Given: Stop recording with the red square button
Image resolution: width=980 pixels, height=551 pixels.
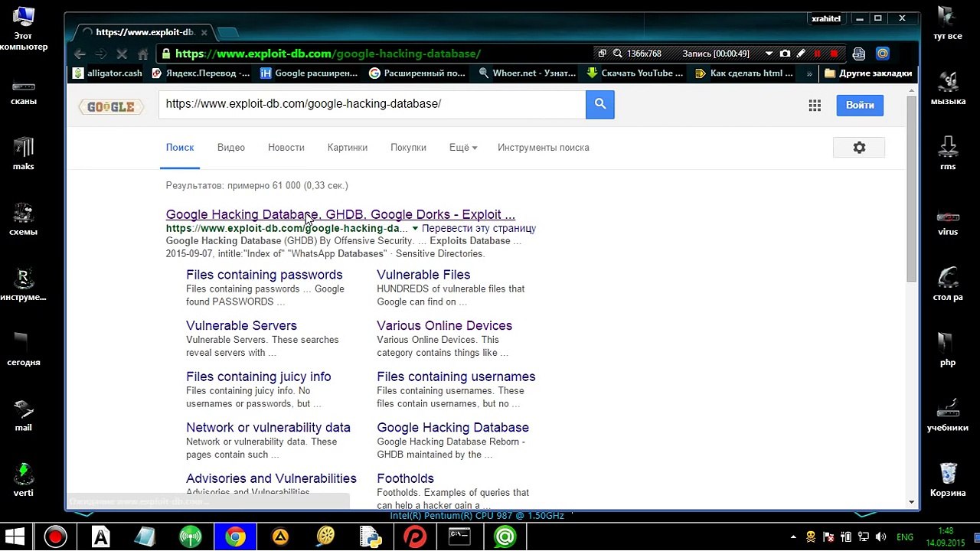Looking at the screenshot, I should click(834, 54).
